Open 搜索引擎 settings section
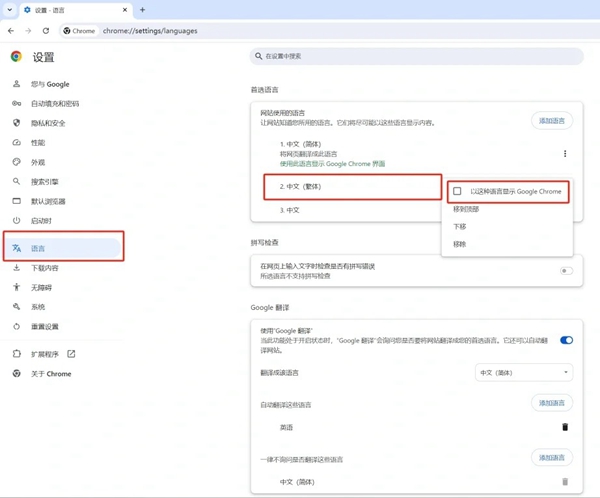Screen dimensions: 600x498 pos(45,181)
